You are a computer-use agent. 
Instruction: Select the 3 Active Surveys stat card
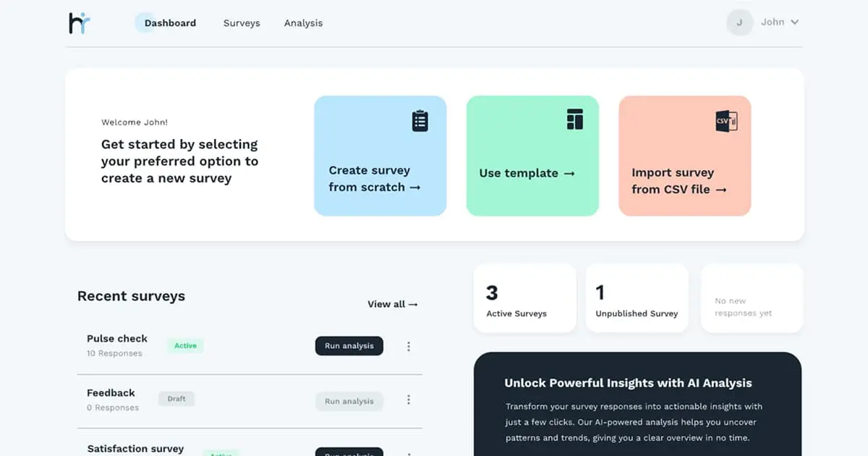tap(524, 297)
